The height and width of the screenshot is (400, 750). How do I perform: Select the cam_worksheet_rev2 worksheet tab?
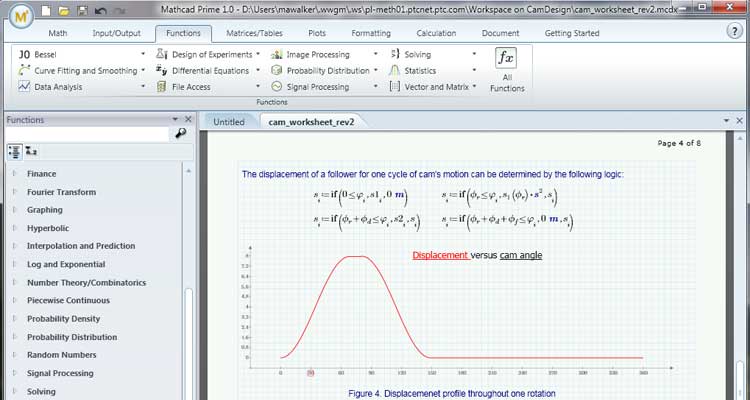pos(311,122)
